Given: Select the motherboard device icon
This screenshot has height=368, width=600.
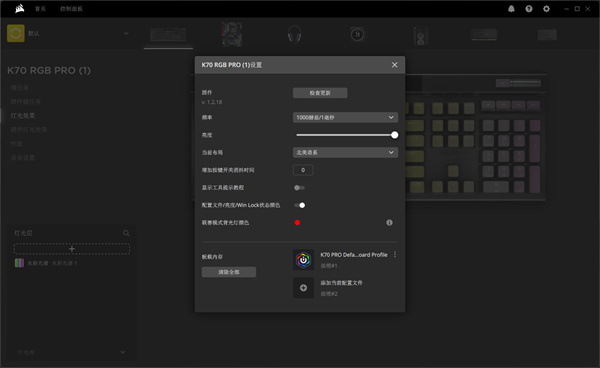Looking at the screenshot, I should [x=232, y=34].
